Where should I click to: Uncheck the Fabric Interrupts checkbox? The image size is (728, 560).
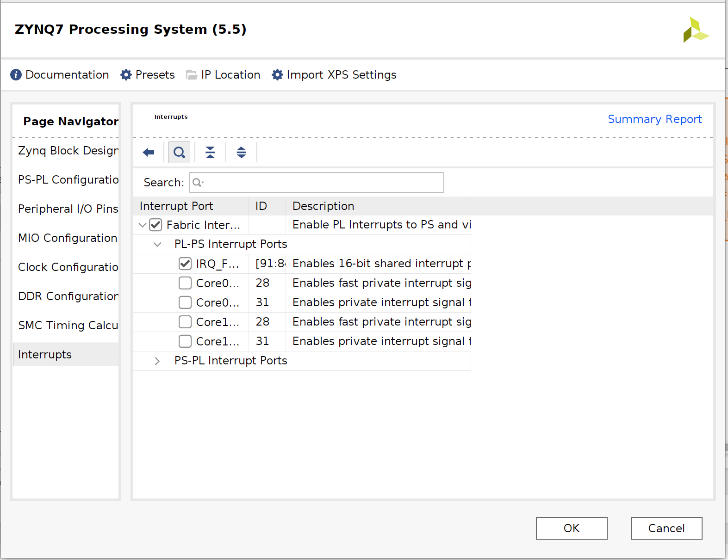coord(156,225)
